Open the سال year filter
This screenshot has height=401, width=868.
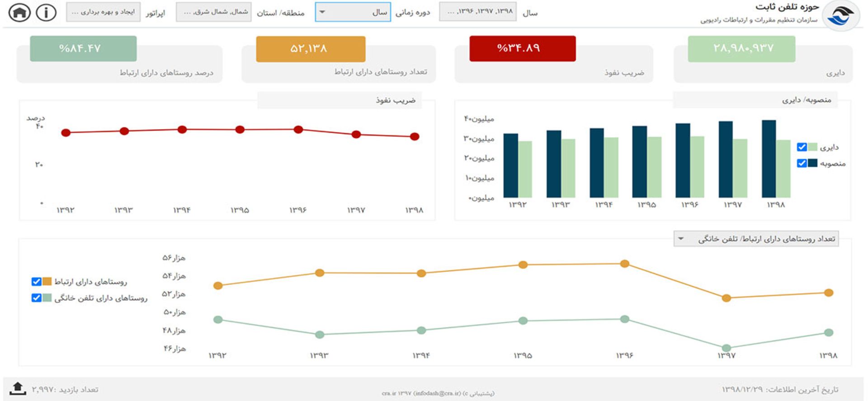pos(477,12)
